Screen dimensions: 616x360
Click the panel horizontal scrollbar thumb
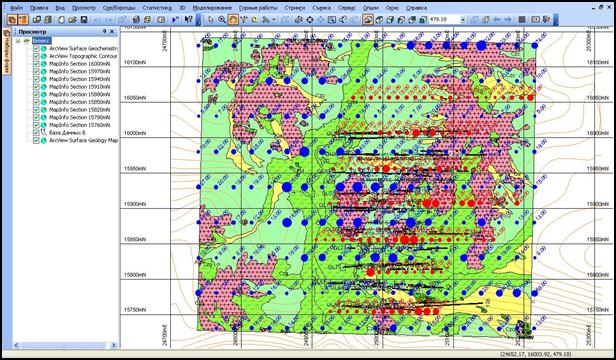(x=63, y=345)
